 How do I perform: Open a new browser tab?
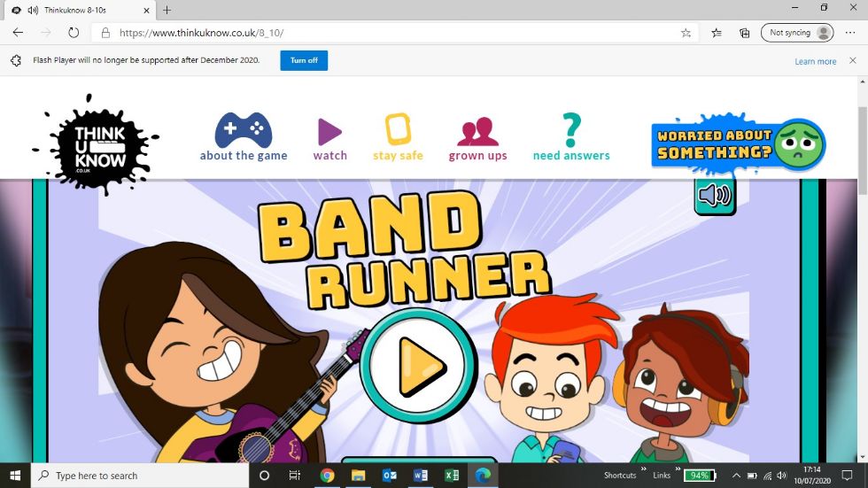pyautogui.click(x=167, y=10)
